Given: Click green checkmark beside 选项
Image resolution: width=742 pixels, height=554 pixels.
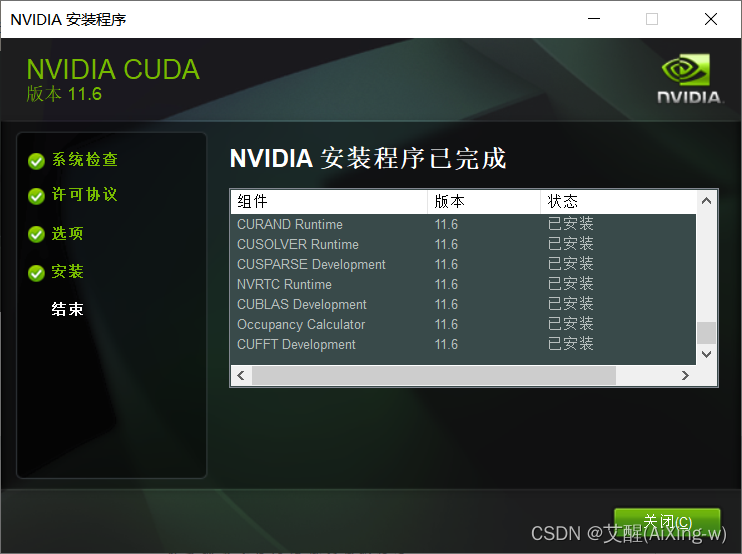Looking at the screenshot, I should (x=36, y=234).
